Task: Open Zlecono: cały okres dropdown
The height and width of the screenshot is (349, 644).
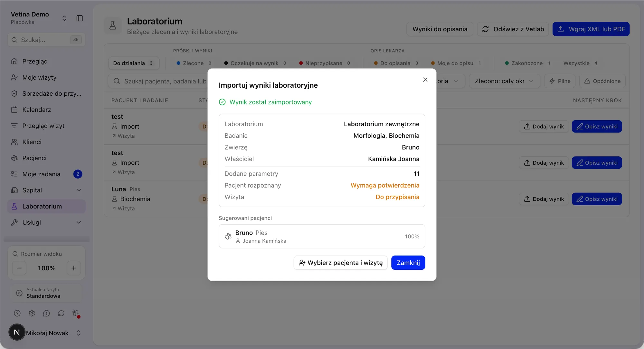Action: tap(504, 81)
